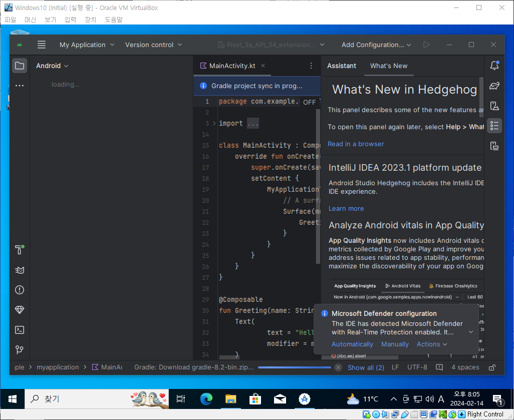Click the Read in a browser link
The width and height of the screenshot is (514, 420).
tap(356, 144)
